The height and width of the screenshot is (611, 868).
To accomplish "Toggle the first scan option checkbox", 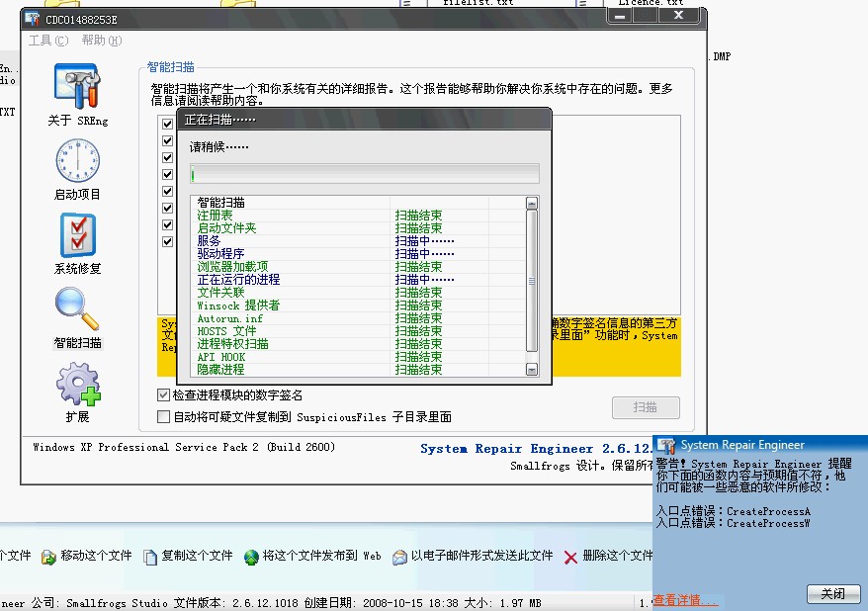I will point(167,124).
